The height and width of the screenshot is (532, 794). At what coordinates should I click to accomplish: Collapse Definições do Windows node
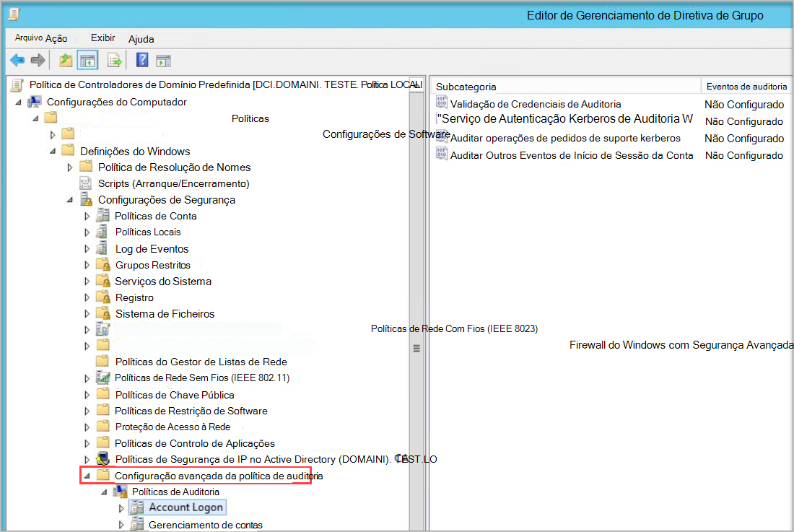pos(53,151)
